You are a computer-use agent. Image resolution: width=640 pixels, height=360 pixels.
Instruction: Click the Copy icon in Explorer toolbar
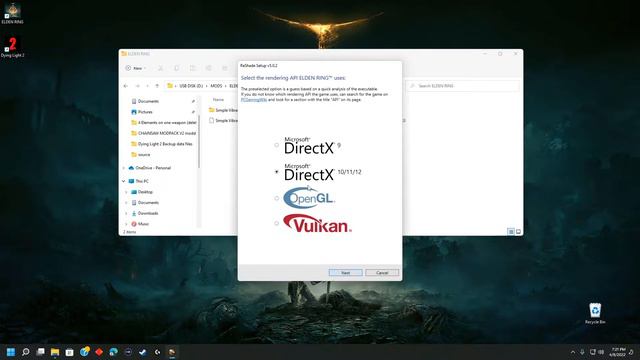(176, 68)
